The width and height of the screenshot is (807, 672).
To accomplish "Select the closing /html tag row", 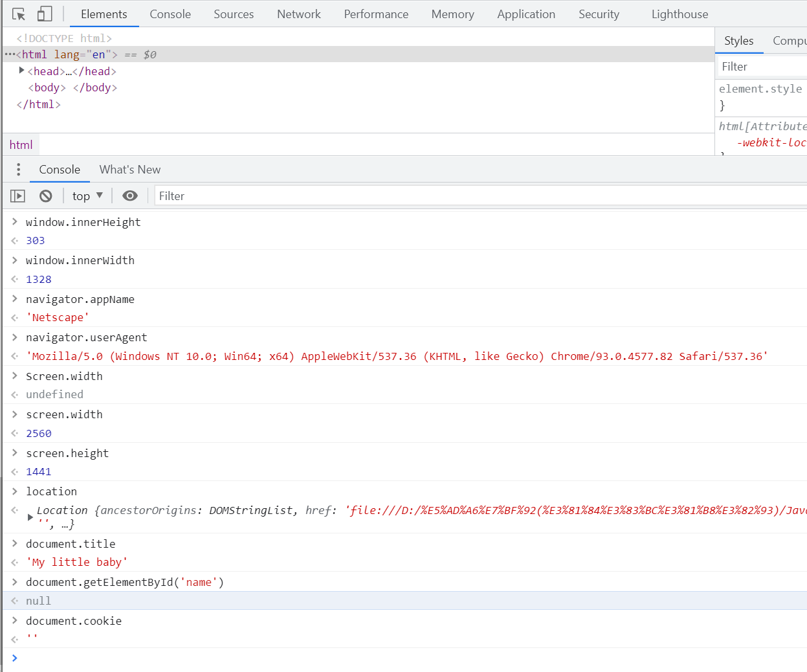I will 359,104.
